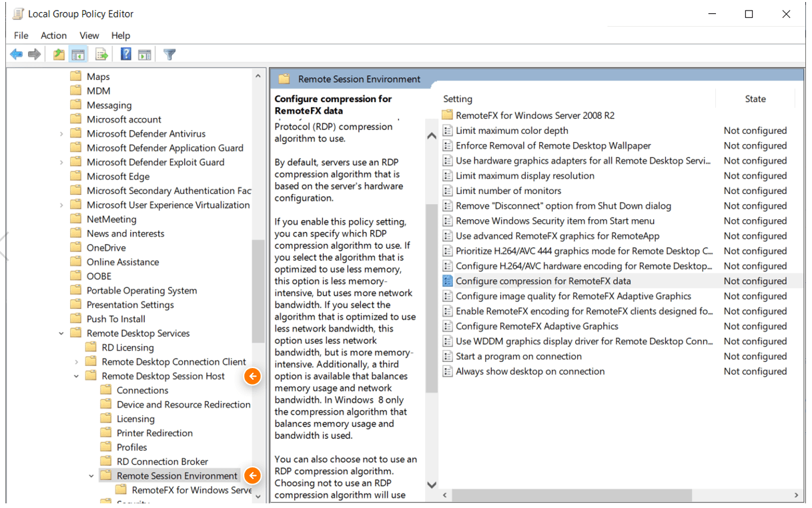The height and width of the screenshot is (508, 812).
Task: Select News and interests in the tree
Action: pos(125,233)
